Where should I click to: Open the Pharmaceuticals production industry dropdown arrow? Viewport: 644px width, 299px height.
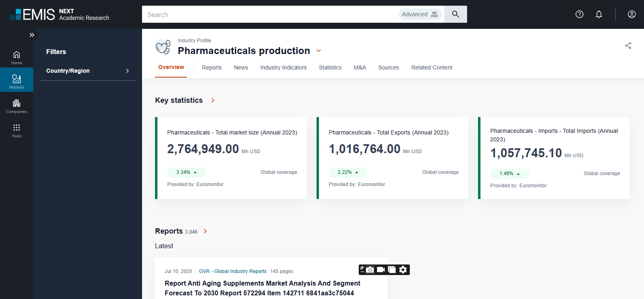click(x=319, y=51)
